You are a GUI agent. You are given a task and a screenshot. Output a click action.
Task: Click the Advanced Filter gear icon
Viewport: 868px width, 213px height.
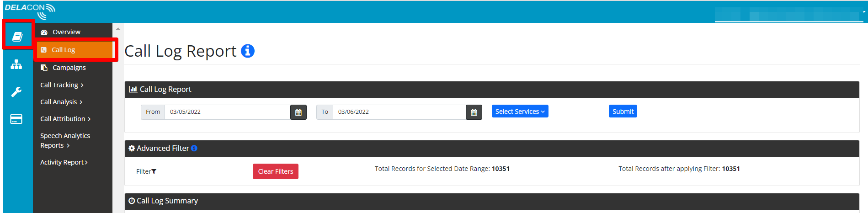point(132,148)
